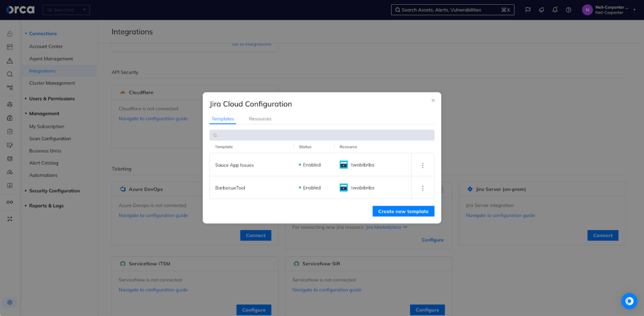
Task: Open Automations in sidebar
Action: click(43, 175)
